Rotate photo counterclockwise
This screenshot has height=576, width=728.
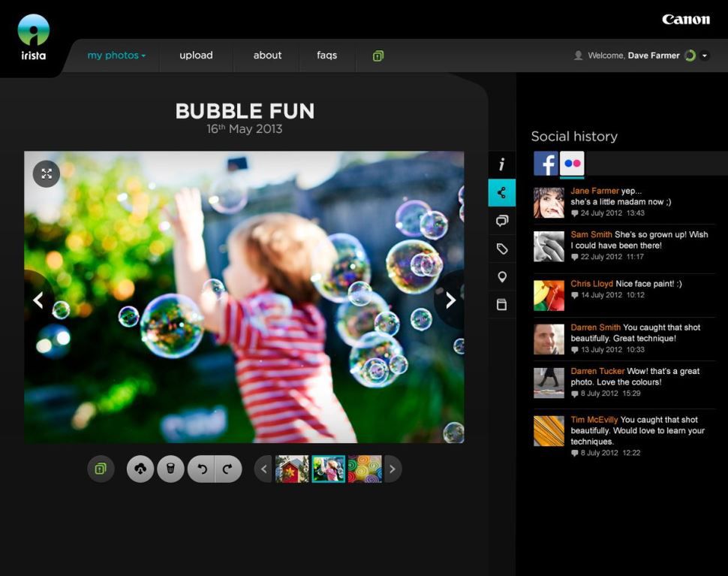tap(201, 469)
